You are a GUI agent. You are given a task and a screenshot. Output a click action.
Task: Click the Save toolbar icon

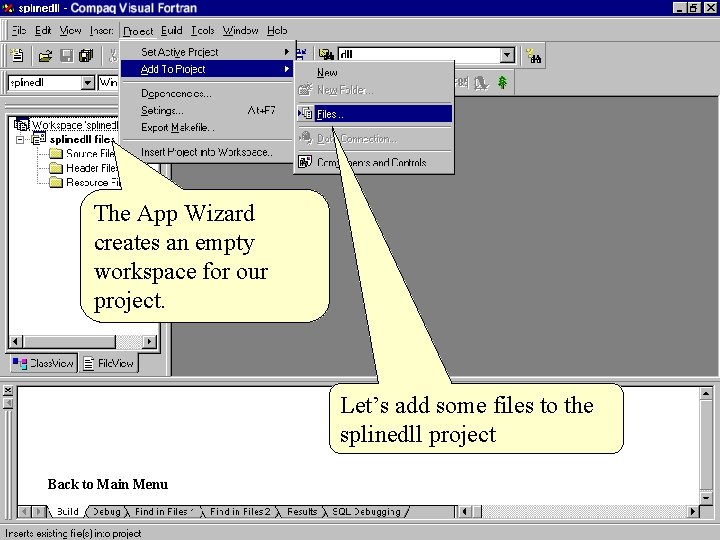pos(67,56)
